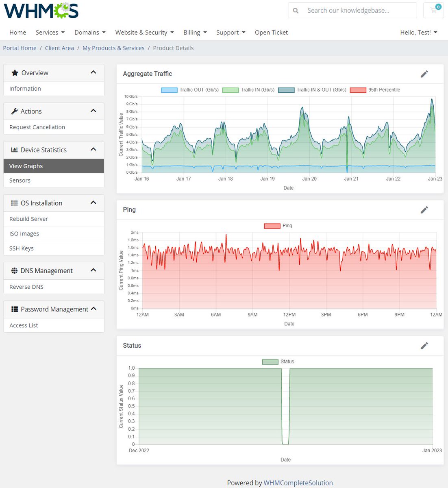Click the pencil edit icon on Aggregate Traffic

tap(424, 74)
